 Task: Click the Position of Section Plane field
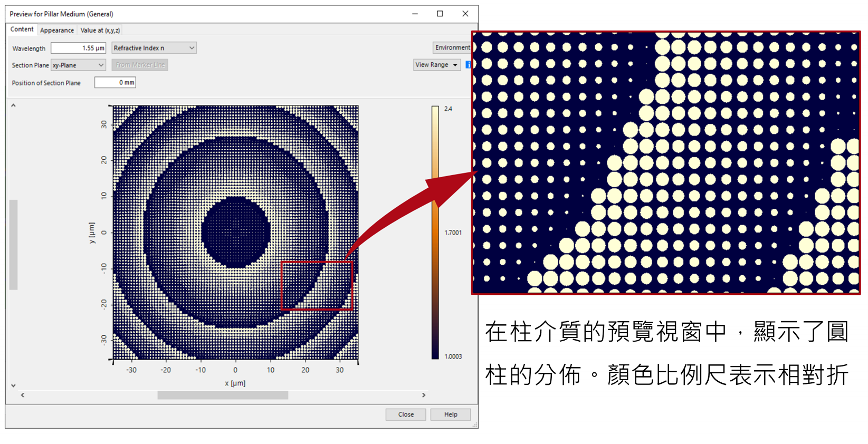coord(115,83)
